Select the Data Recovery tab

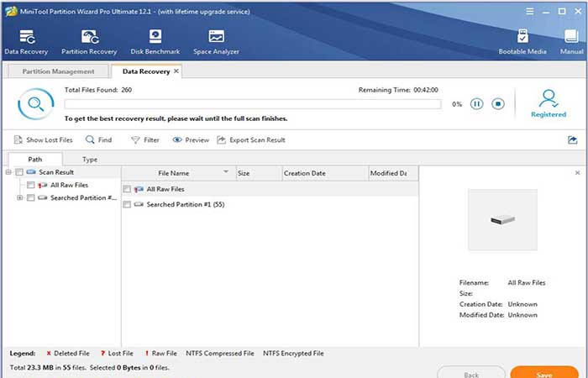pos(146,71)
